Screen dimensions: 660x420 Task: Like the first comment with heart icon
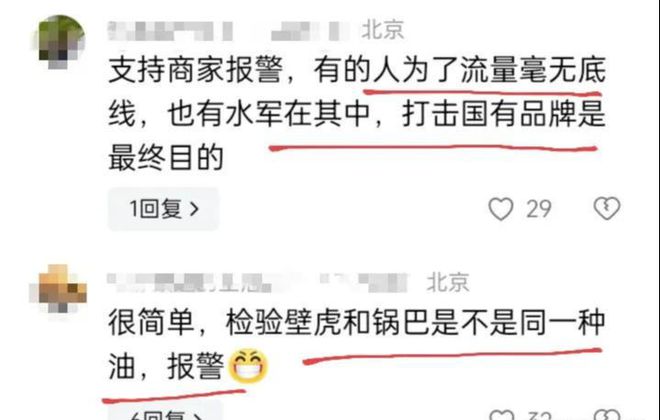[500, 209]
